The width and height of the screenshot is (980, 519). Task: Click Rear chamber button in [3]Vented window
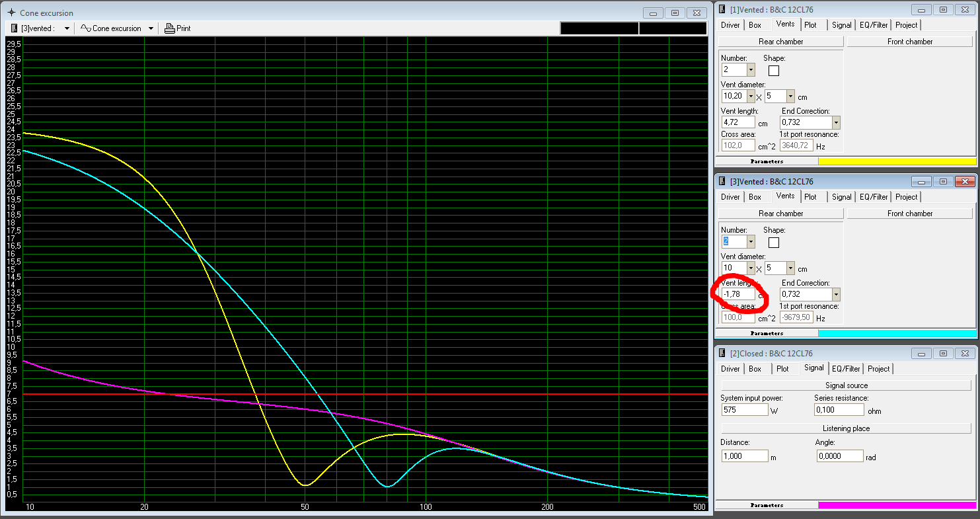780,214
